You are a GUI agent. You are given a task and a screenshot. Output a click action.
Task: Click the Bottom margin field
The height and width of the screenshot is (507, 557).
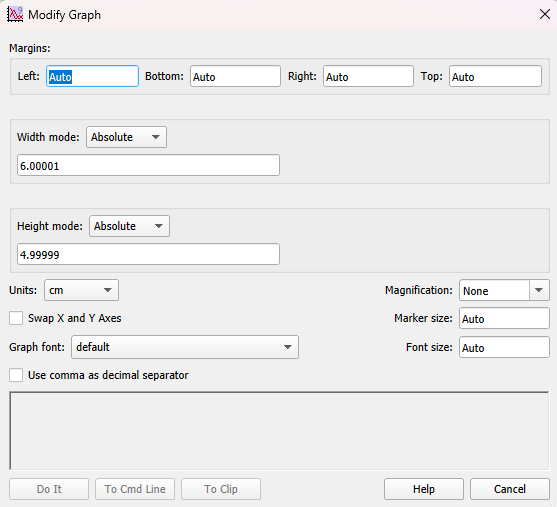tap(236, 76)
